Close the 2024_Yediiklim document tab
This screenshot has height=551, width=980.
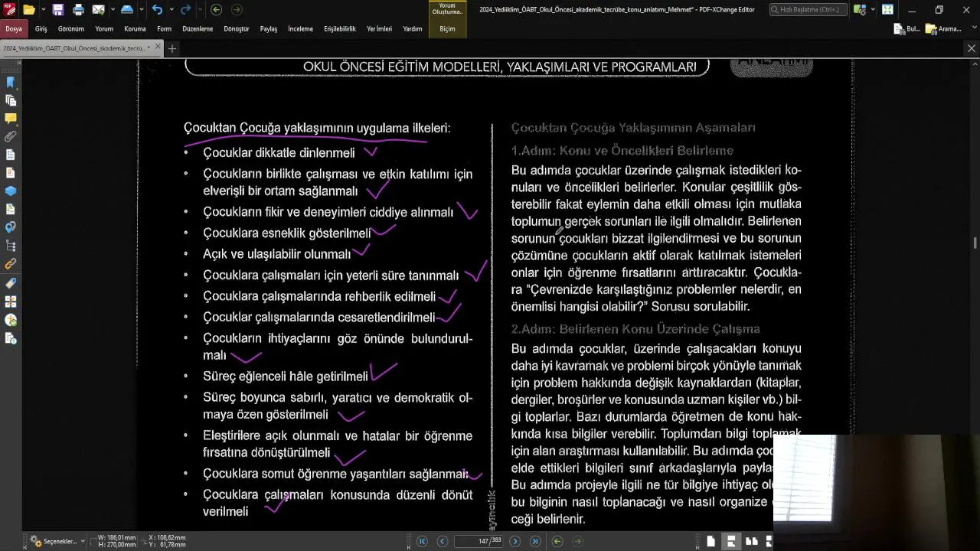[x=158, y=47]
